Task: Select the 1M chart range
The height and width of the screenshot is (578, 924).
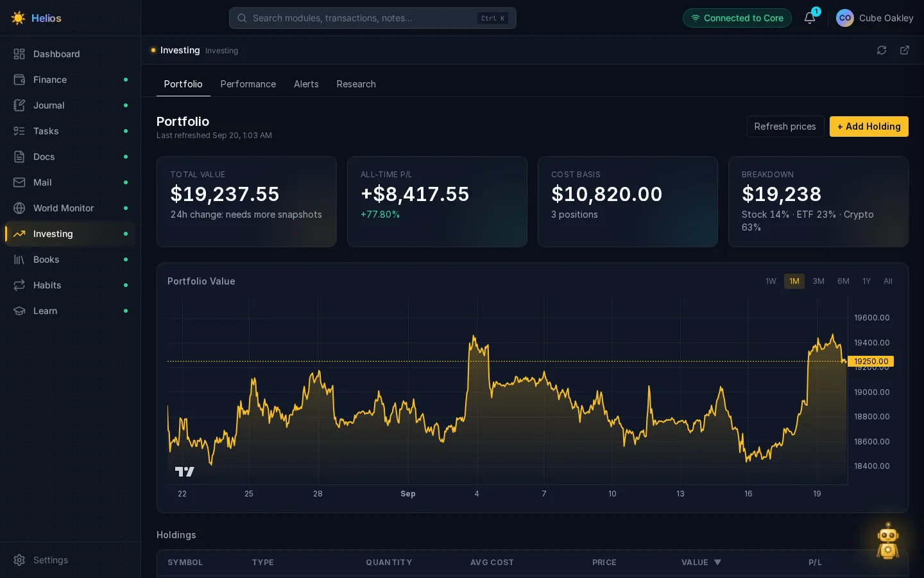Action: pyautogui.click(x=794, y=281)
